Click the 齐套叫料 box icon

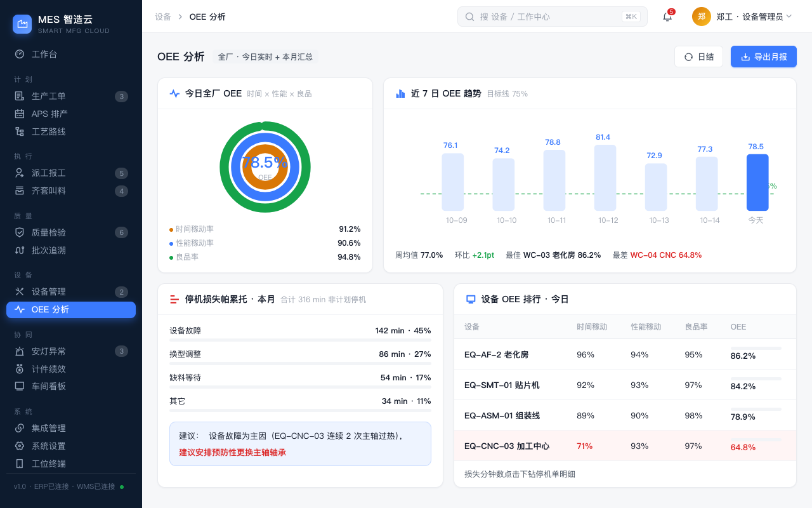(x=20, y=190)
